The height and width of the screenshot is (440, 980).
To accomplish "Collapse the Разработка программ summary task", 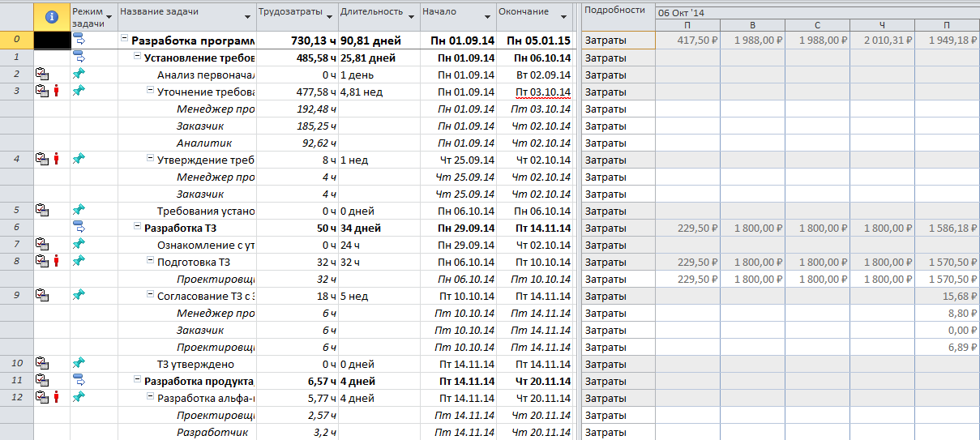I will coord(124,40).
